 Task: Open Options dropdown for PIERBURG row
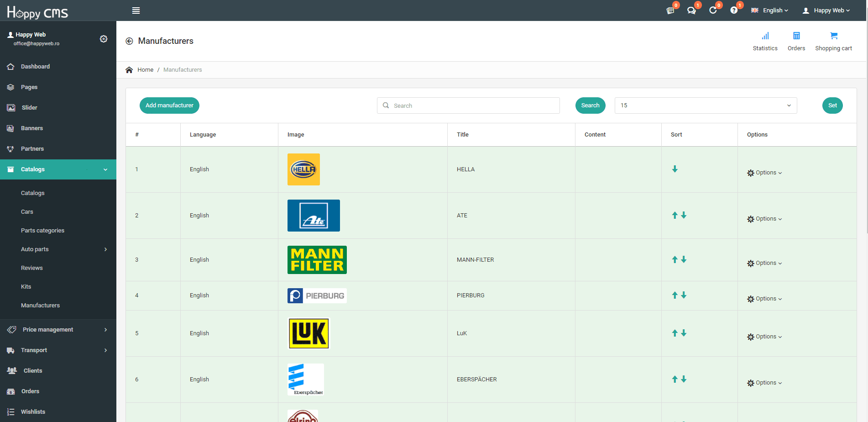(764, 299)
